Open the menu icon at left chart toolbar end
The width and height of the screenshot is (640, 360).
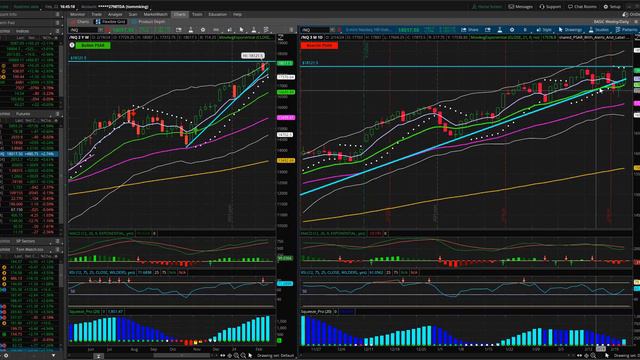pos(291,30)
